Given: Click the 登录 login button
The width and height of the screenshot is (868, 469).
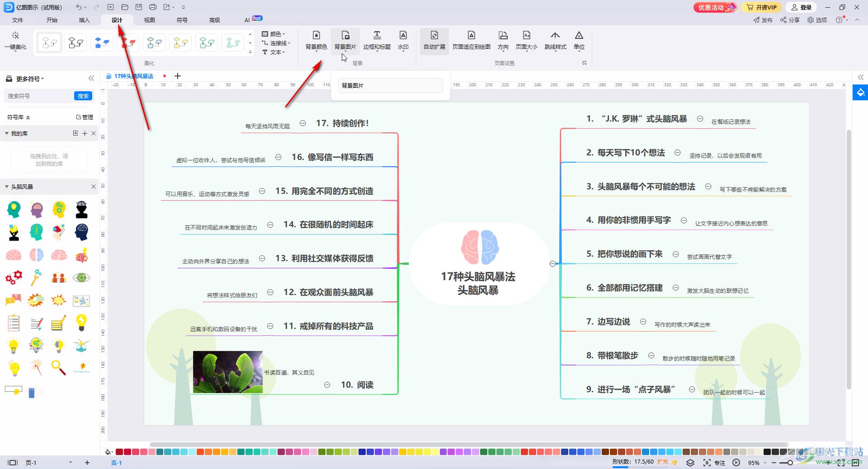Looking at the screenshot, I should pos(802,7).
